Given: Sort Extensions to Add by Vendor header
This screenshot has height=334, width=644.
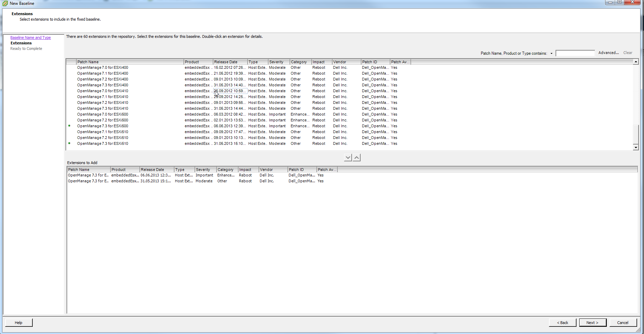Looking at the screenshot, I should [273, 170].
